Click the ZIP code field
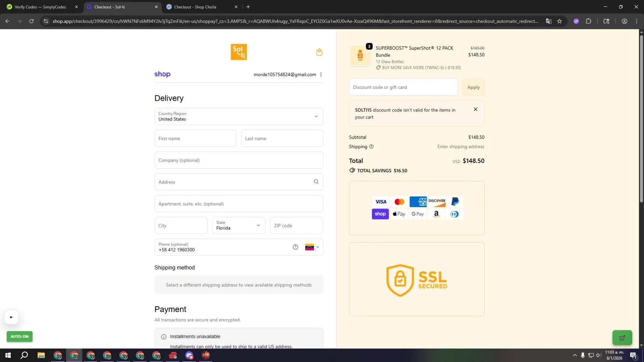 [x=296, y=226]
